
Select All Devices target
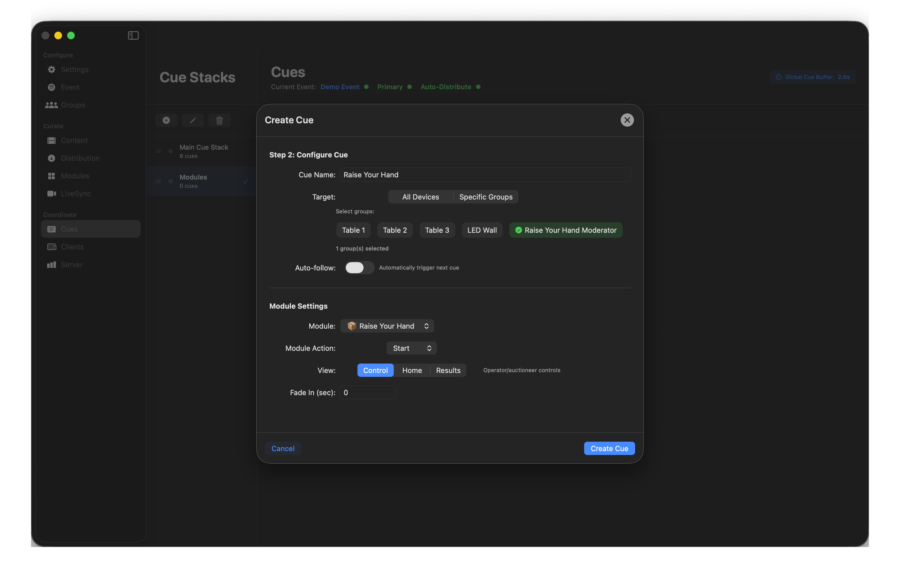coord(421,197)
